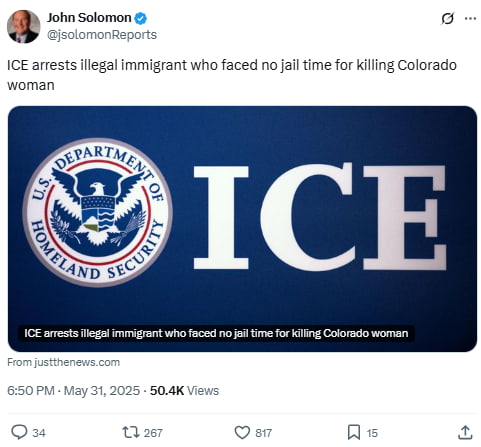Open the three-dot more options menu
The height and width of the screenshot is (447, 481).
pos(470,19)
